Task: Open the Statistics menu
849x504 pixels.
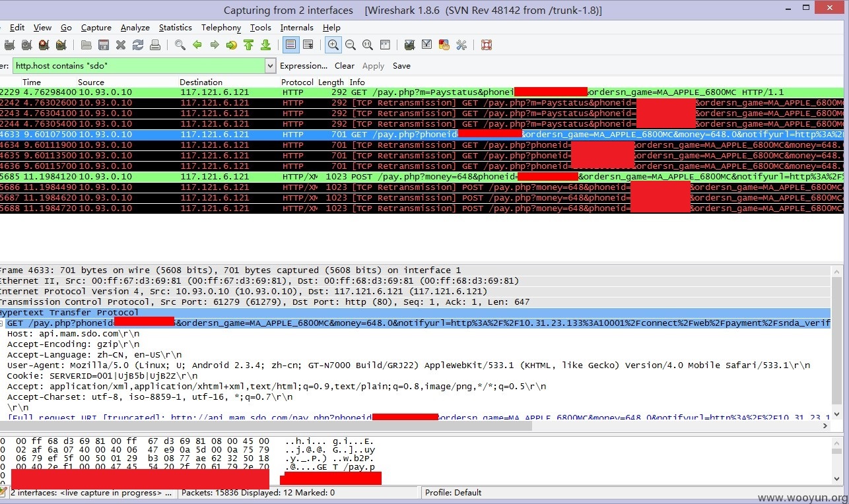Action: 176,28
